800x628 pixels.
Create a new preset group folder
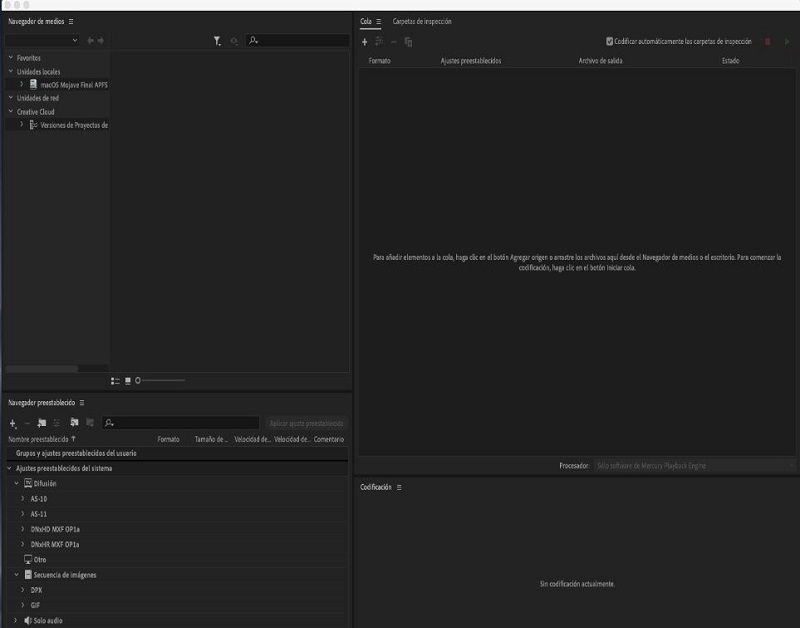coord(42,423)
